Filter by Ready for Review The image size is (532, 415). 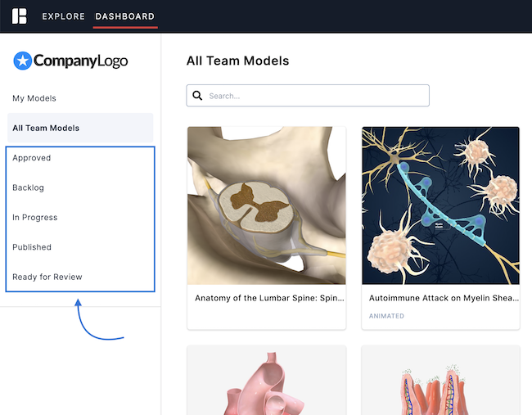pyautogui.click(x=47, y=277)
